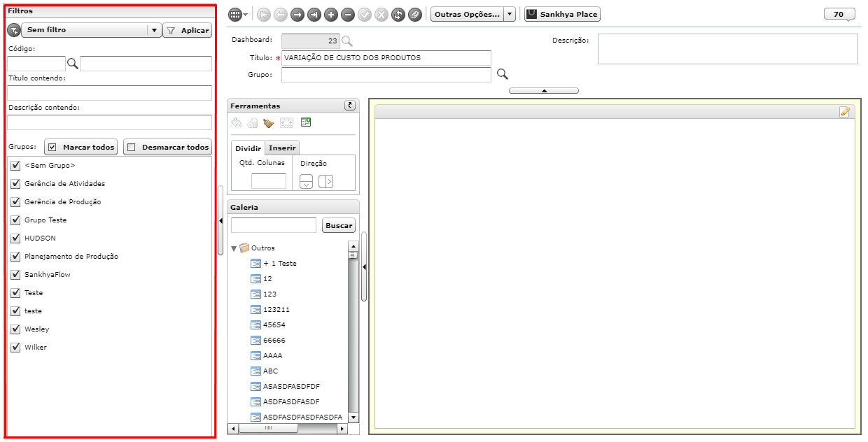Clear layout with the broom icon
The image size is (868, 442).
(x=269, y=122)
